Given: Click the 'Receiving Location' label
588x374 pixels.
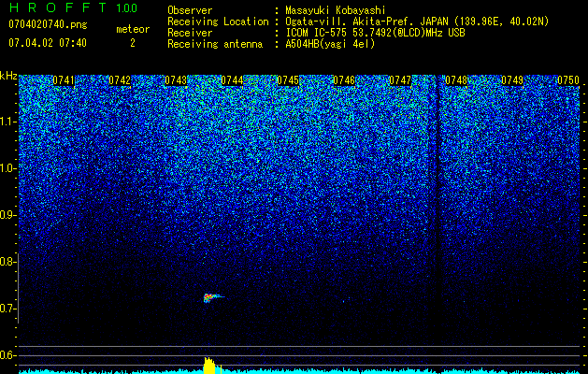Looking at the screenshot, I should click(218, 22).
